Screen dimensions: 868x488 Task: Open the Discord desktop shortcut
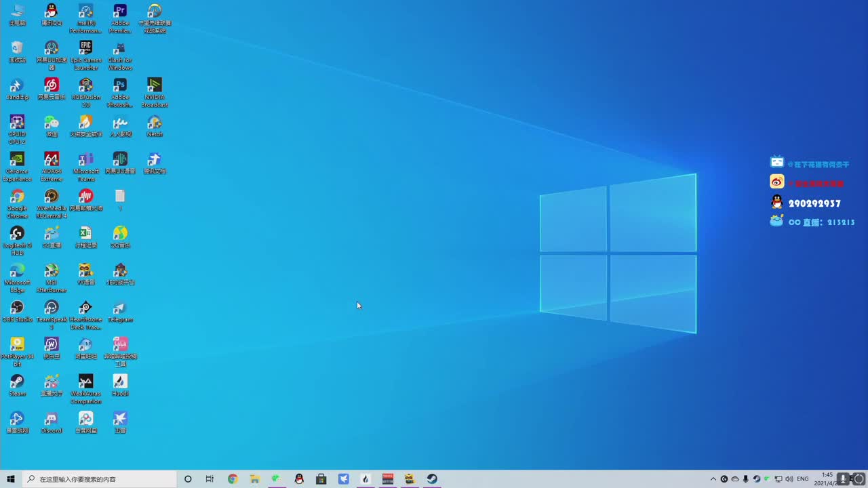click(x=52, y=422)
